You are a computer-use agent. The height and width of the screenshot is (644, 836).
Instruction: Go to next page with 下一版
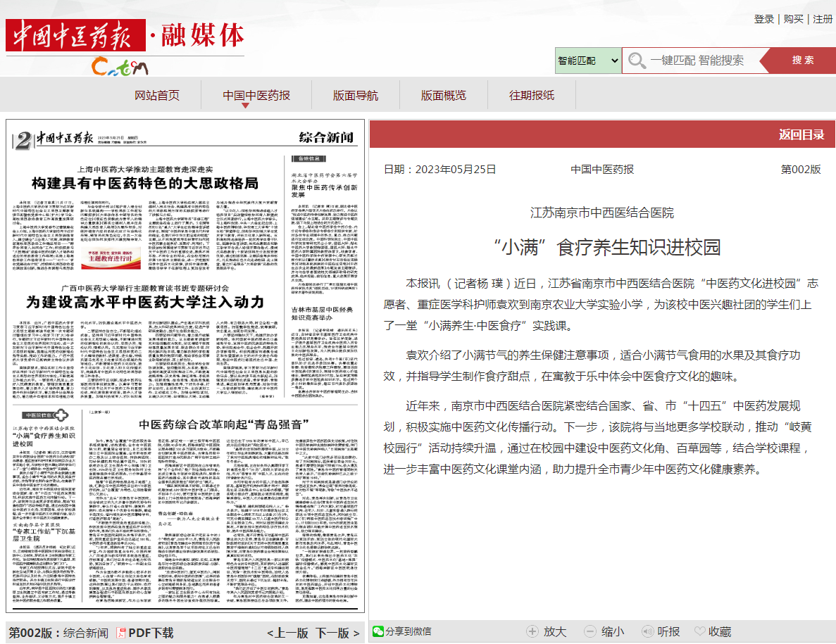(x=337, y=633)
